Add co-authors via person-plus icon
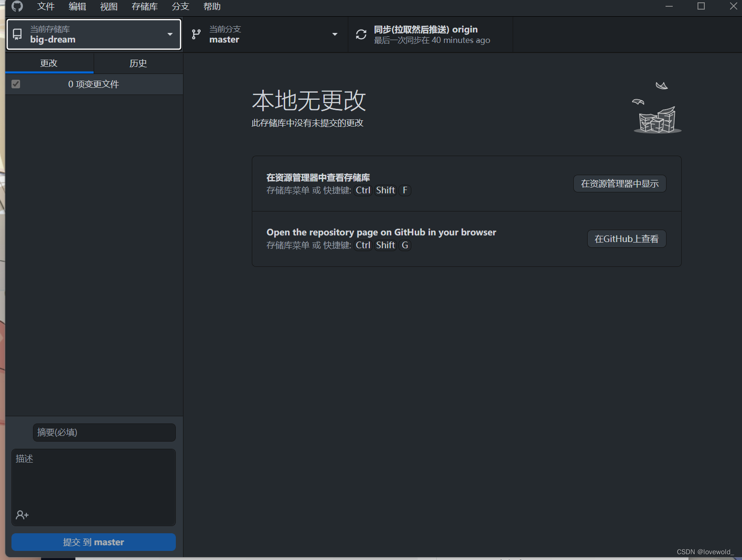 coord(22,515)
